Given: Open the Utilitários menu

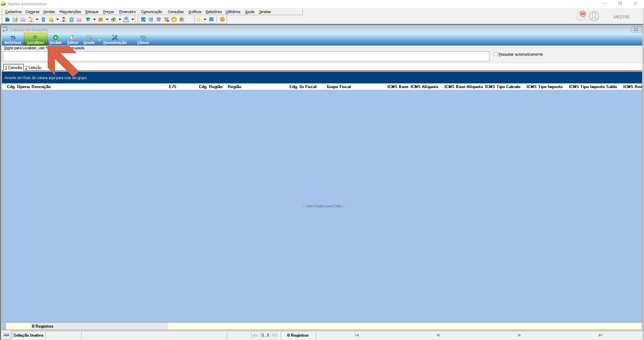Looking at the screenshot, I should 233,12.
